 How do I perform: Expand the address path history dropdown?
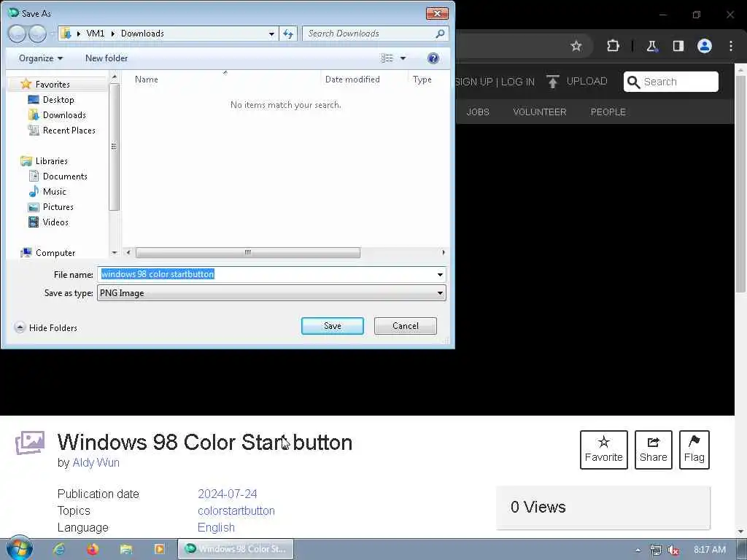pos(271,34)
